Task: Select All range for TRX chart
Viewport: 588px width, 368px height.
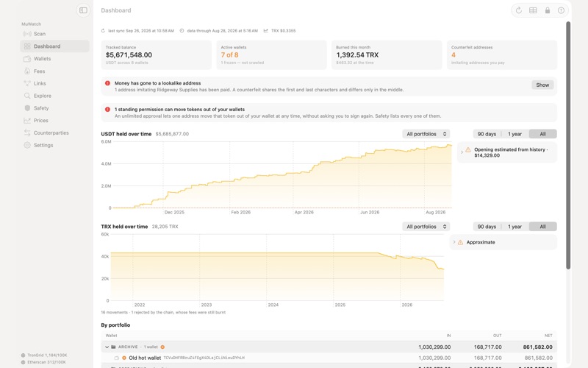Action: click(x=542, y=227)
